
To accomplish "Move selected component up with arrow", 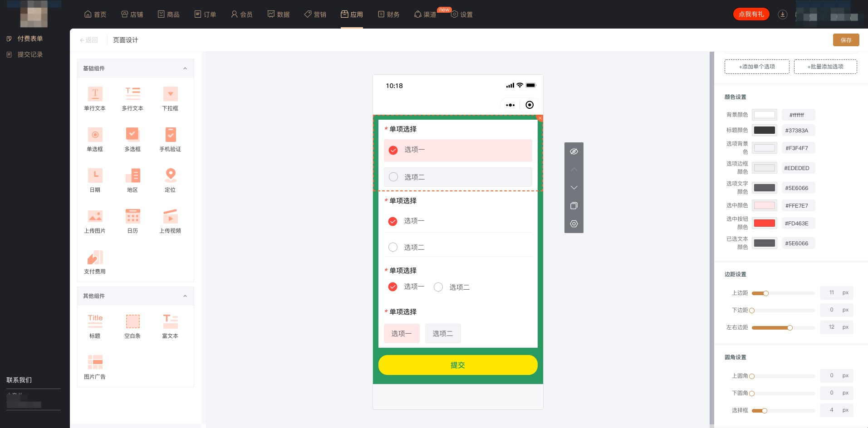I will pos(574,170).
